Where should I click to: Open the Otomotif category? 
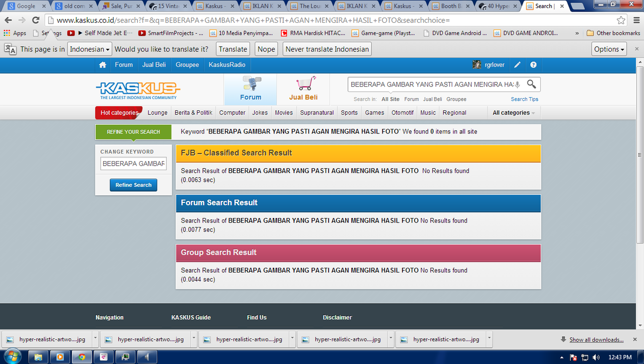tap(403, 113)
